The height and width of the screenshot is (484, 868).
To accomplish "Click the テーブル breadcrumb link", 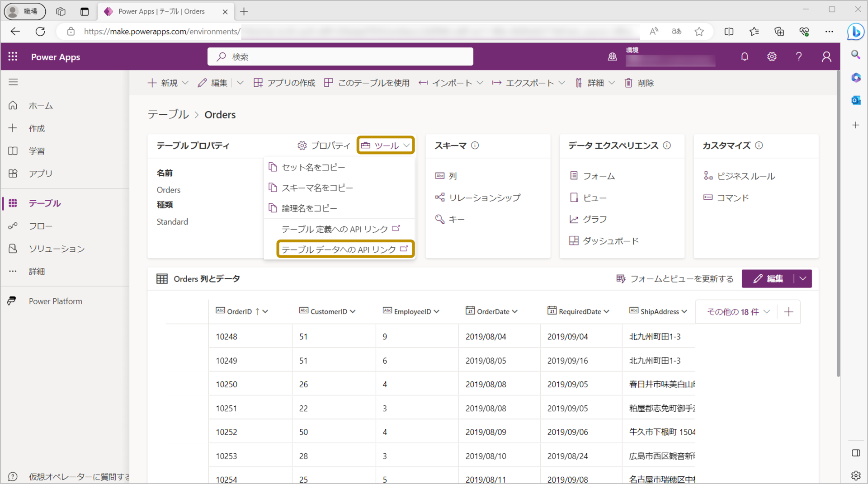I will 168,114.
